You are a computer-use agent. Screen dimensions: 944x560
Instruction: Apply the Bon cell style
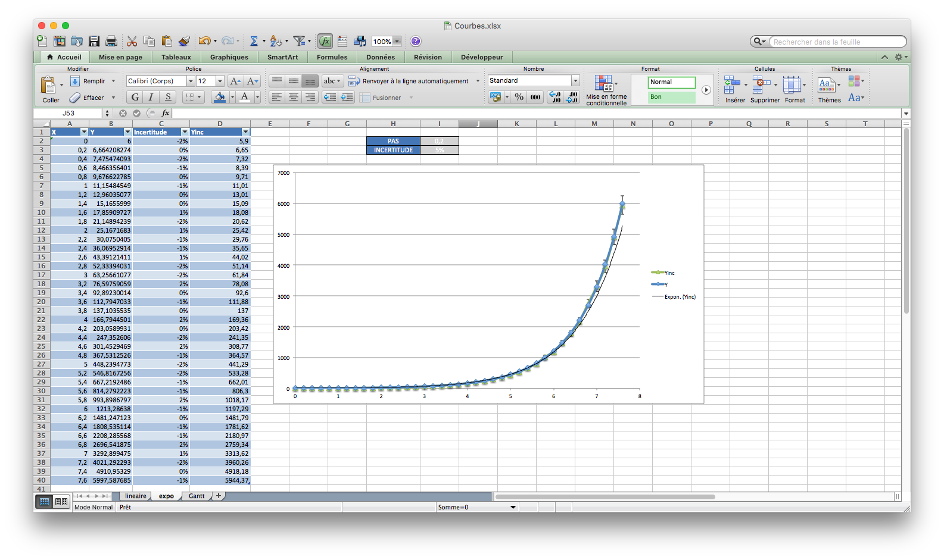pyautogui.click(x=671, y=96)
